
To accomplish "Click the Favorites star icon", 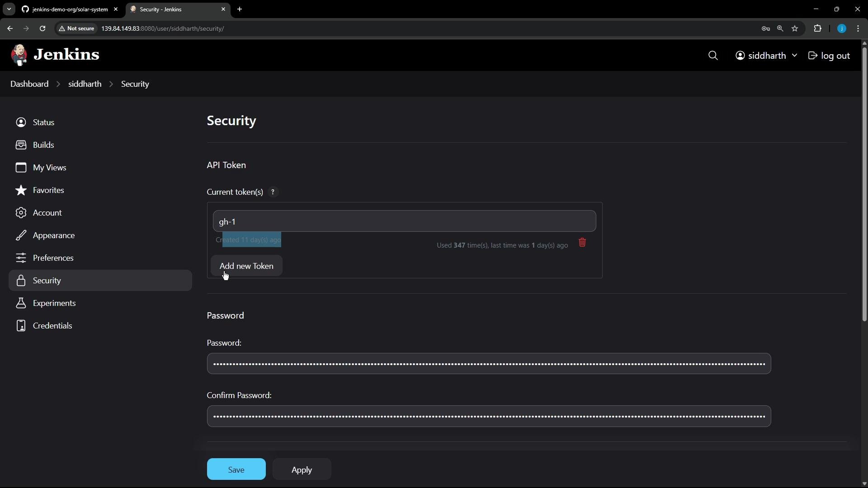I will pos(21,190).
